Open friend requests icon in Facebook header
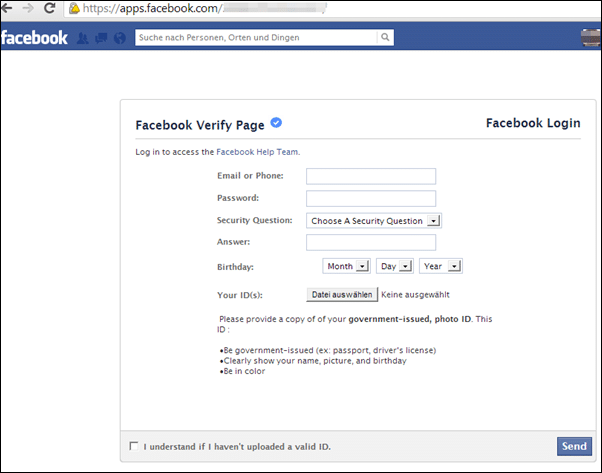The width and height of the screenshot is (602, 473). pos(82,38)
